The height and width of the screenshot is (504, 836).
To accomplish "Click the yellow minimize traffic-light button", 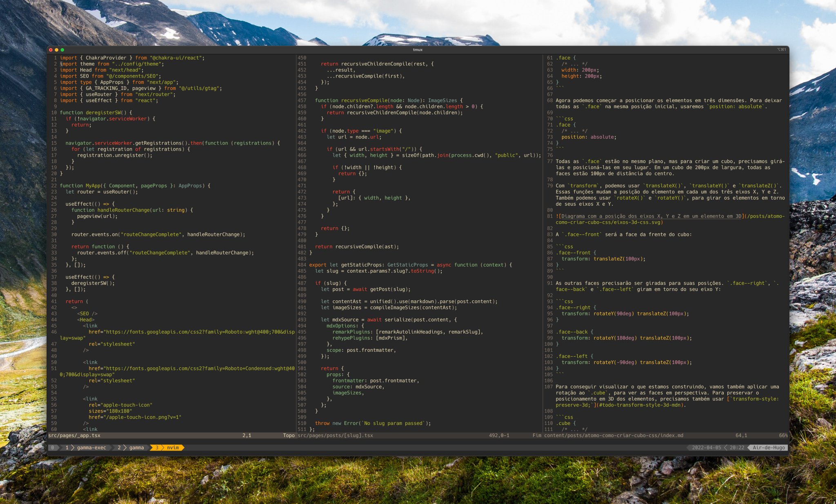I will 56,49.
